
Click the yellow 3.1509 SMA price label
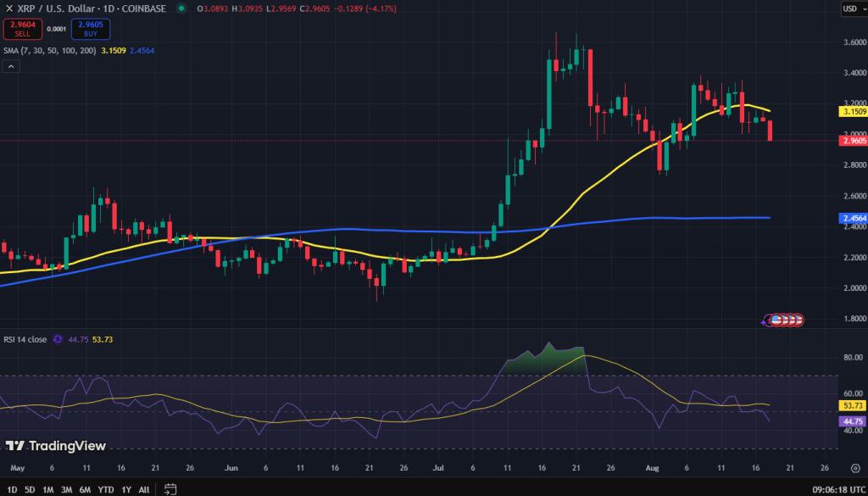[x=853, y=112]
